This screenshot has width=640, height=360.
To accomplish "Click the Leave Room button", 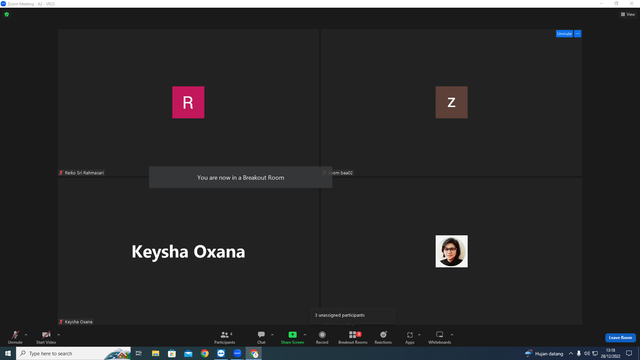I will pyautogui.click(x=620, y=338).
